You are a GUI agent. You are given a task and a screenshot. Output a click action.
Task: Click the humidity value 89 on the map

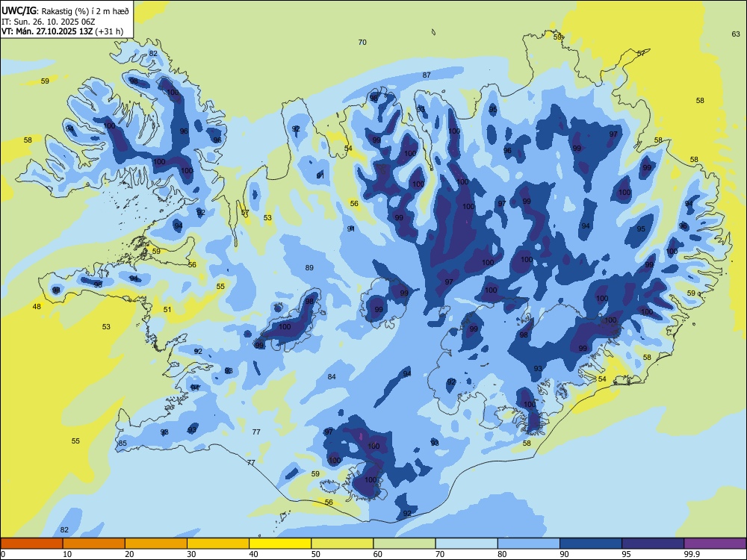coord(310,267)
